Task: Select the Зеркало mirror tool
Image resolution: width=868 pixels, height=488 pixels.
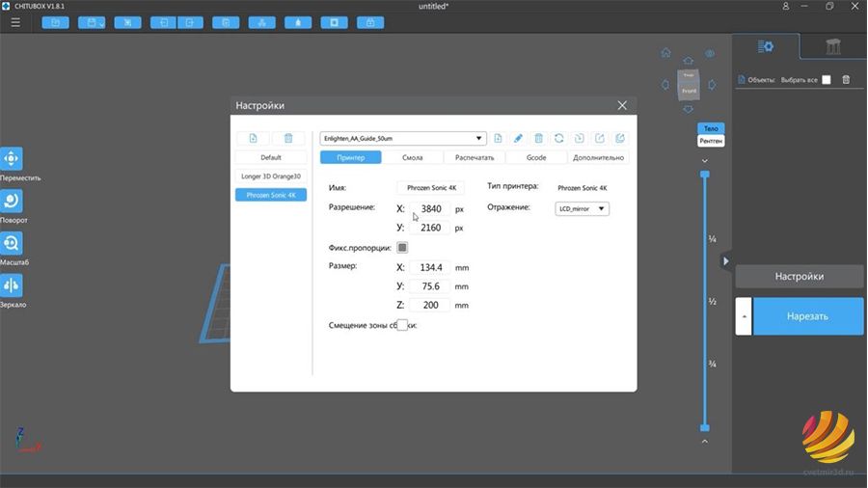Action: (x=12, y=285)
